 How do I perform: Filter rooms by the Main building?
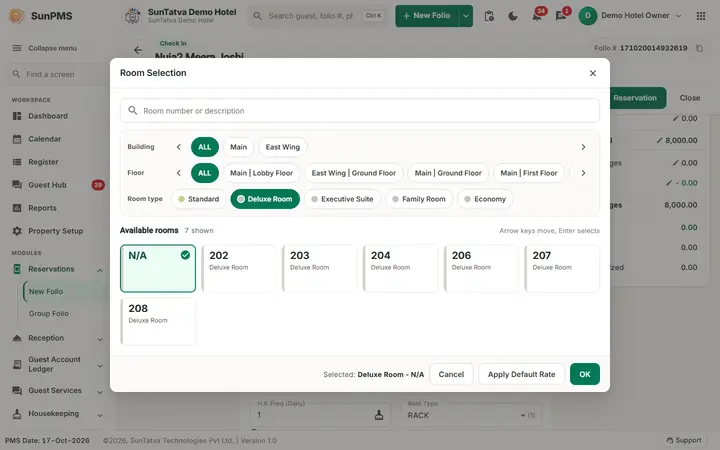point(238,147)
